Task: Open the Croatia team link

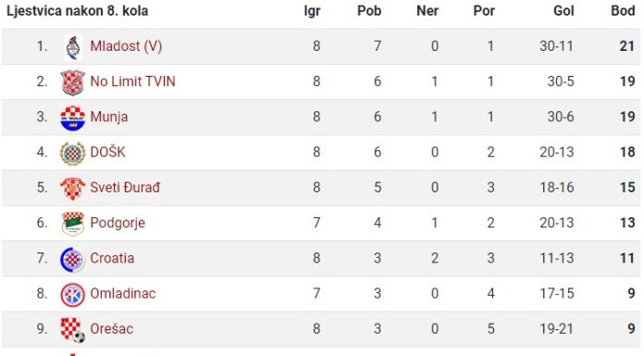Action: tap(112, 258)
